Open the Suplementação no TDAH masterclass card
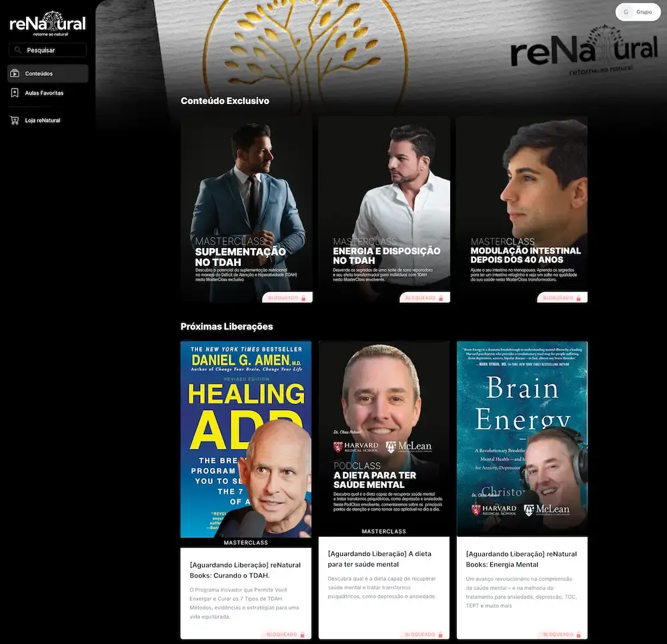 [x=246, y=209]
